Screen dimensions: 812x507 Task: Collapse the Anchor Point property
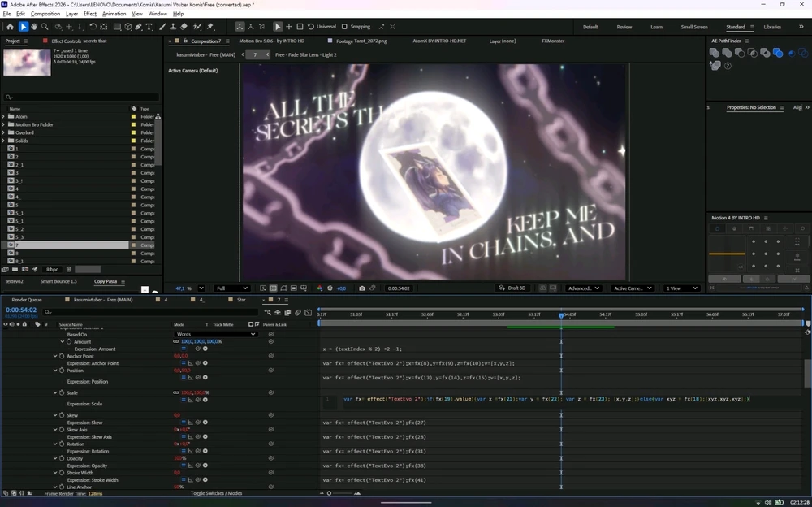pos(55,356)
